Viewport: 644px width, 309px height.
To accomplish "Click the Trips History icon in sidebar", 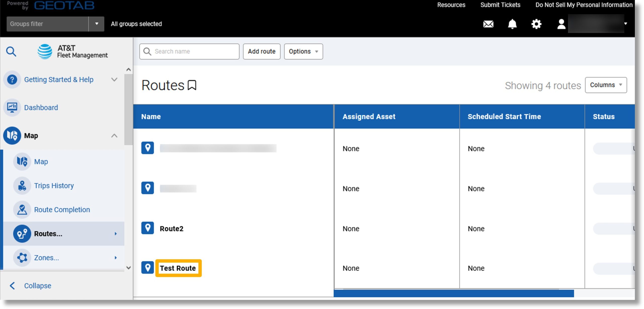I will coord(23,186).
